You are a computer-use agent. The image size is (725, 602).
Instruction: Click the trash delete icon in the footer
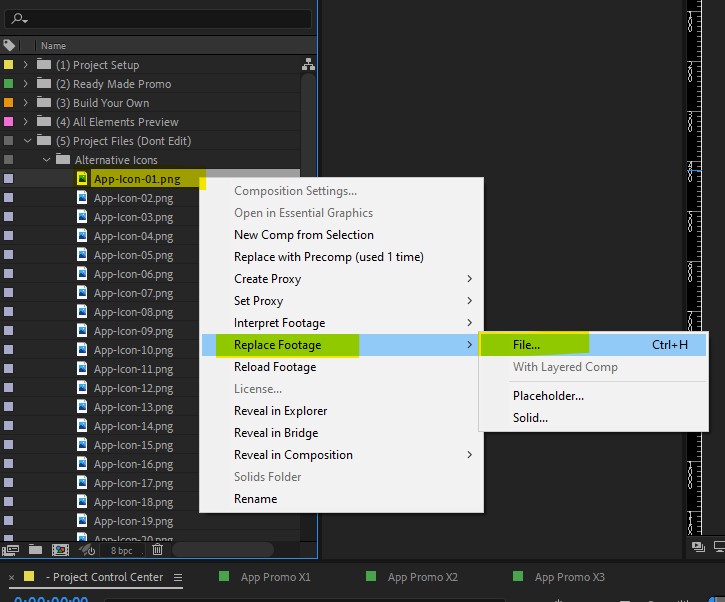pos(157,549)
